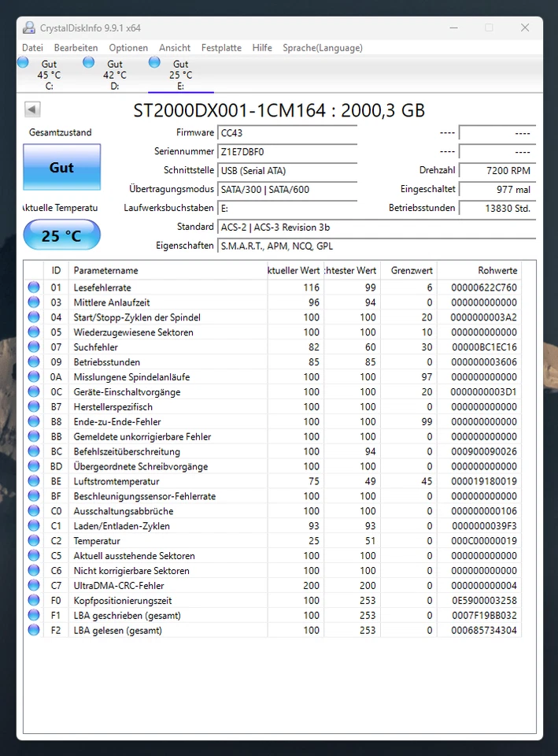Click status icon of row 09 Betriebsstunden
Image resolution: width=558 pixels, height=756 pixels.
click(34, 361)
